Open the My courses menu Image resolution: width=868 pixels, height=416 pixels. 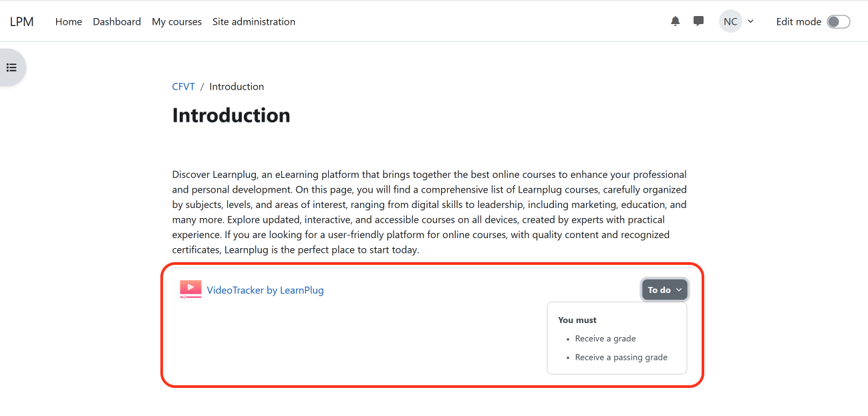click(176, 21)
